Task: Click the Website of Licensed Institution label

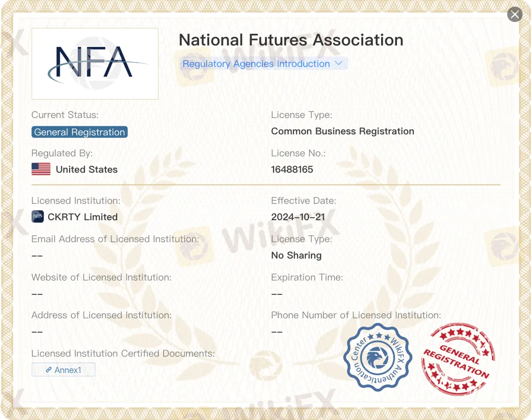Action: pyautogui.click(x=102, y=277)
